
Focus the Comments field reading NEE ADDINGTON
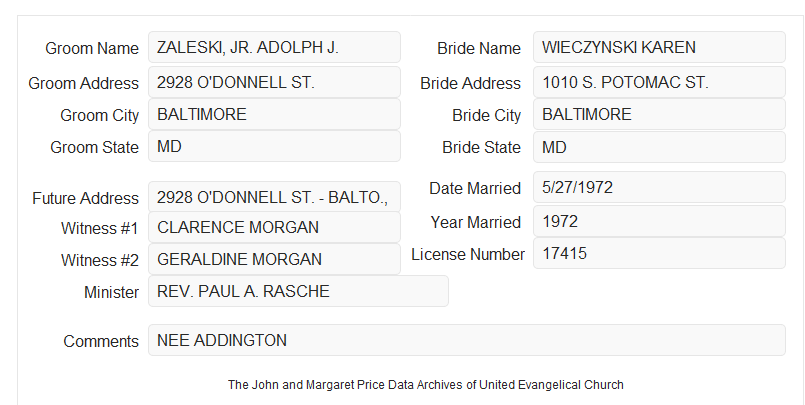coord(467,340)
